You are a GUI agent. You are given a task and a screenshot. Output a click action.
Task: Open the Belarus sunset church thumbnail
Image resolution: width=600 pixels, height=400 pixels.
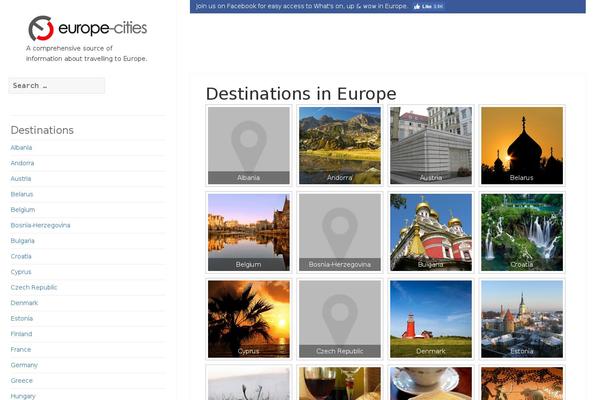(521, 145)
